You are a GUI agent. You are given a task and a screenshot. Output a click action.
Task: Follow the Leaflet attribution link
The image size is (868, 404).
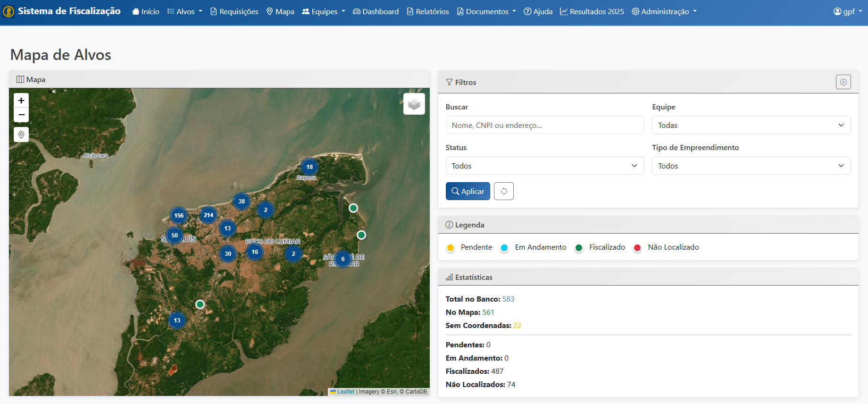pos(345,392)
